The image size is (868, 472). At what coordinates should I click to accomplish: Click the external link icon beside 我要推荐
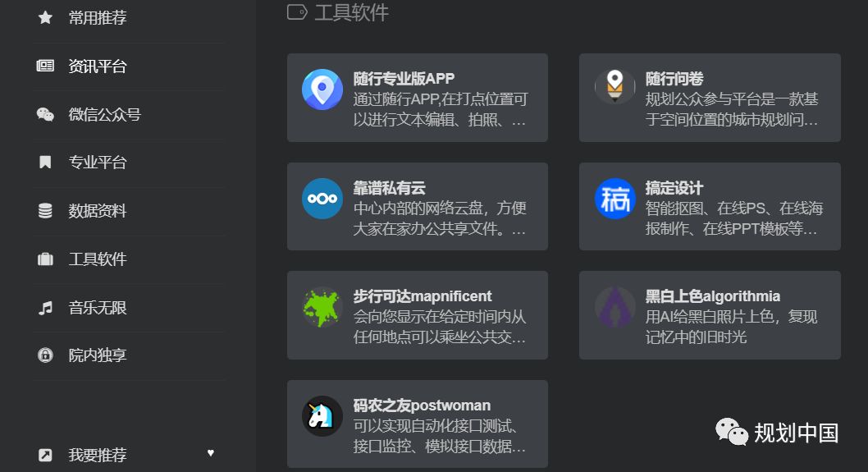[x=45, y=455]
